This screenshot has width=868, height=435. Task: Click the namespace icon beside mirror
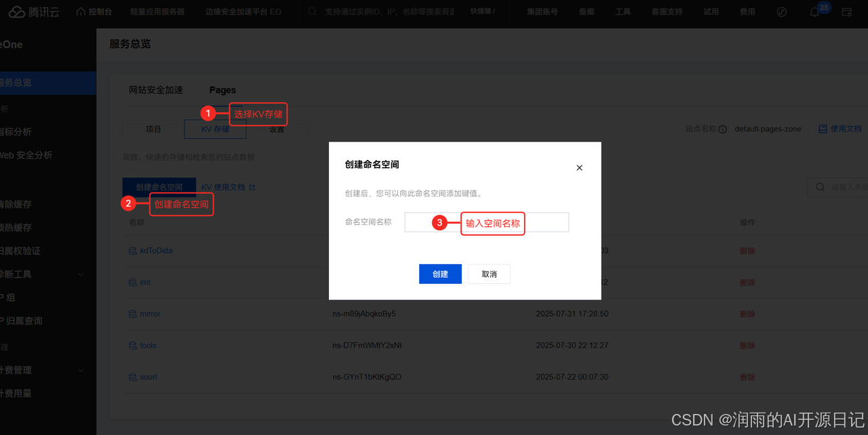132,314
